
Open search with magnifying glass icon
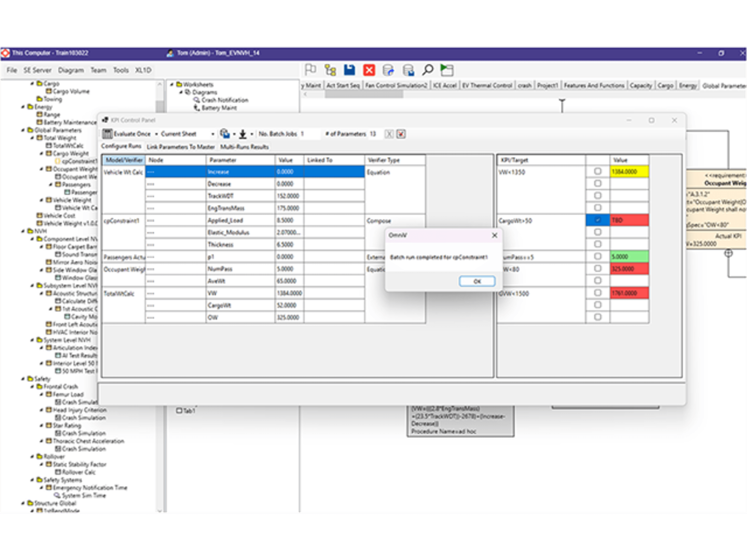click(x=427, y=70)
